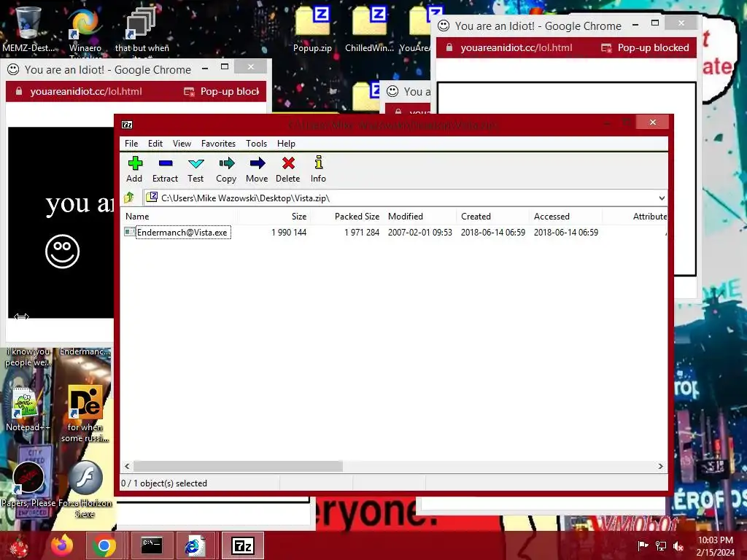Maximize the left You are an Idiot Chrome window
This screenshot has height=560, width=747.
(225, 66)
